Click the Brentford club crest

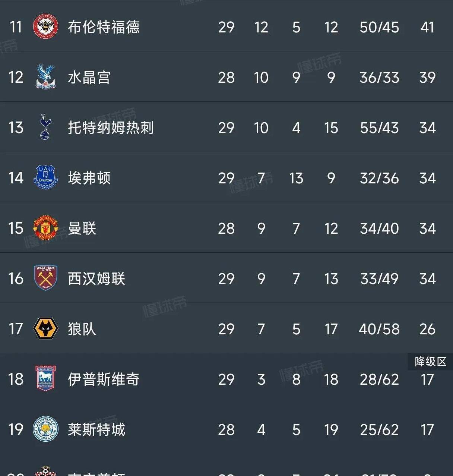(x=45, y=27)
